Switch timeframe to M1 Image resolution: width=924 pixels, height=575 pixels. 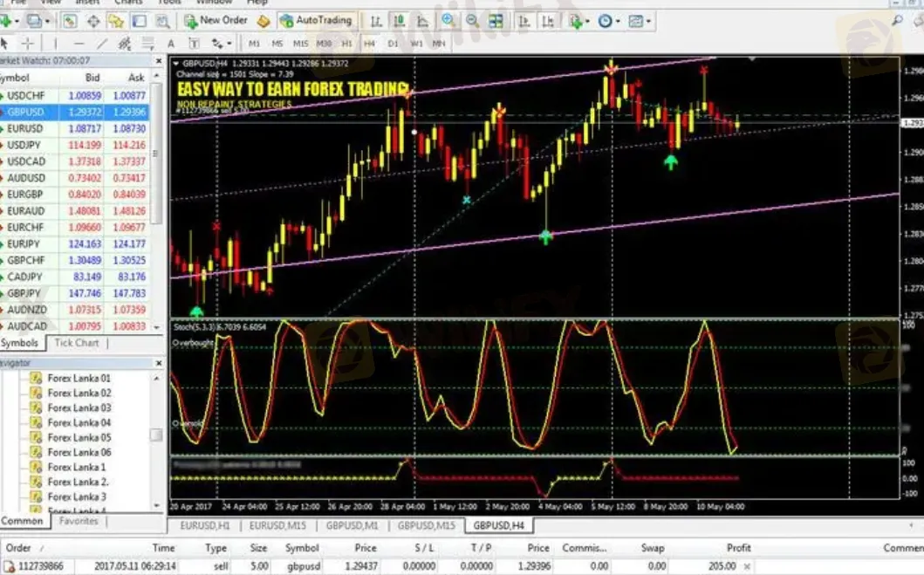click(255, 44)
